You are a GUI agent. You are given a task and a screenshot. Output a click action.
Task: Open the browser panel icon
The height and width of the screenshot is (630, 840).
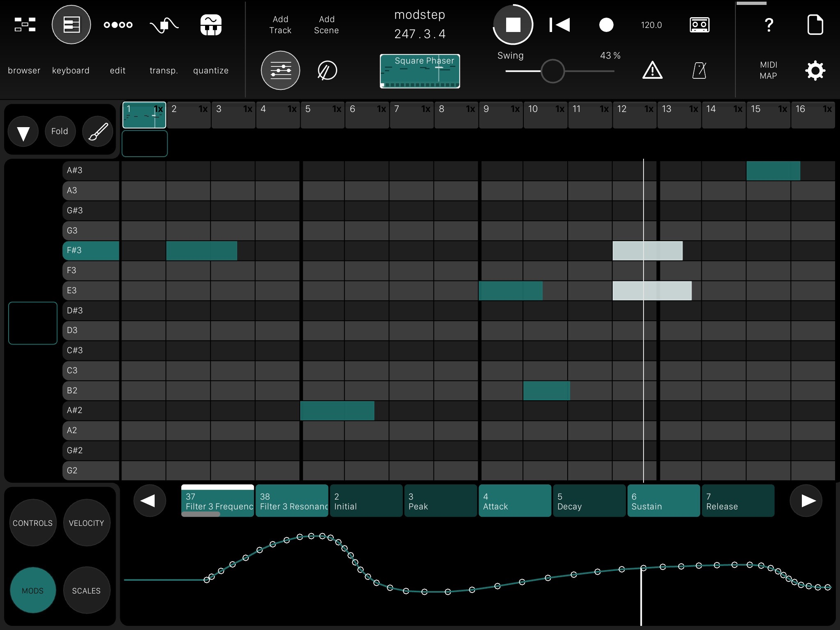[25, 25]
